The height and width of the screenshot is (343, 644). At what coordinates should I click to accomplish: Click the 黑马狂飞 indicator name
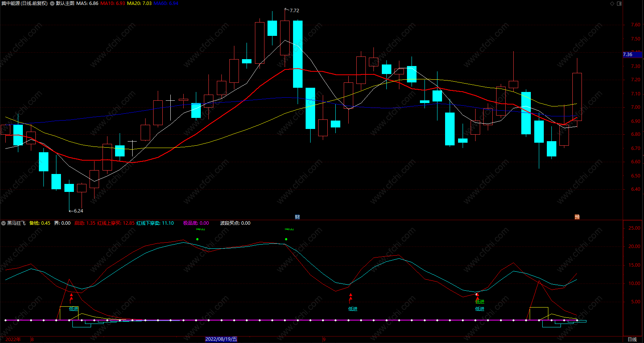pos(16,223)
